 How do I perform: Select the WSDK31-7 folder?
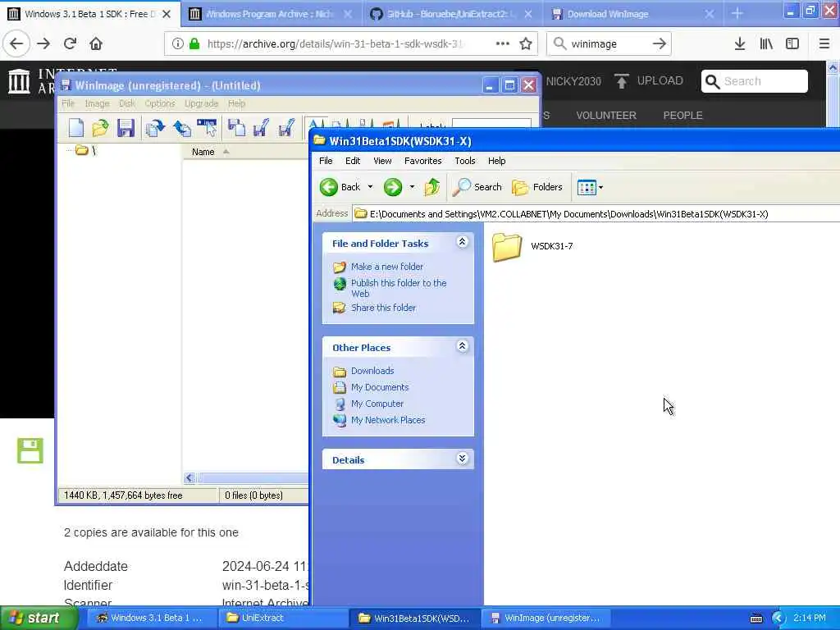tap(532, 247)
